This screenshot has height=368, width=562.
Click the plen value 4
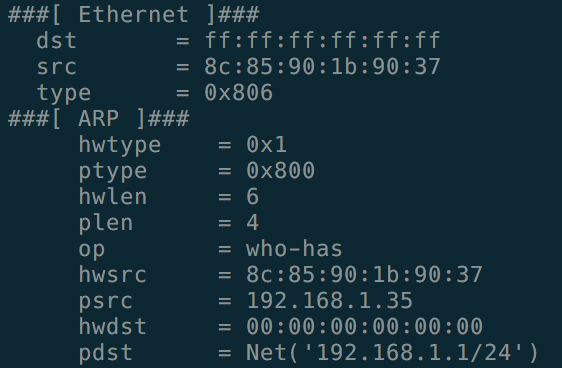point(253,223)
